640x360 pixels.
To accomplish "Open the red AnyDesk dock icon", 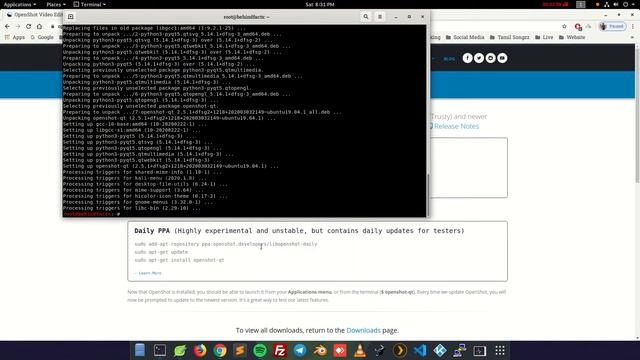I will [340, 350].
